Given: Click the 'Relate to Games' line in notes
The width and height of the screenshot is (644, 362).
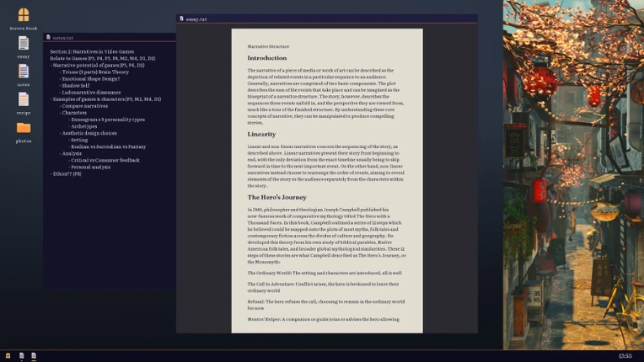Looking at the screenshot, I should coord(103,58).
